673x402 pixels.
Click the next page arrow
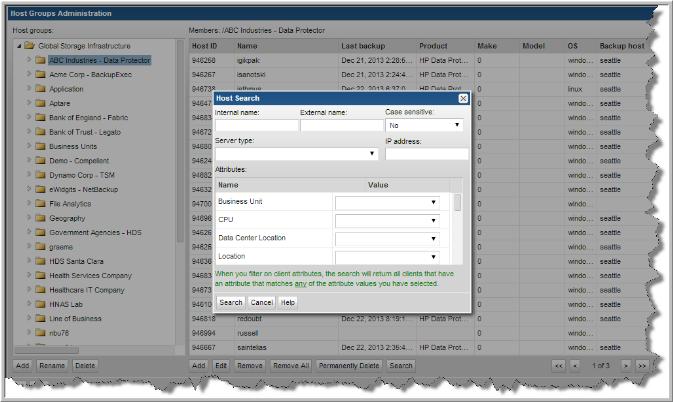tap(625, 366)
